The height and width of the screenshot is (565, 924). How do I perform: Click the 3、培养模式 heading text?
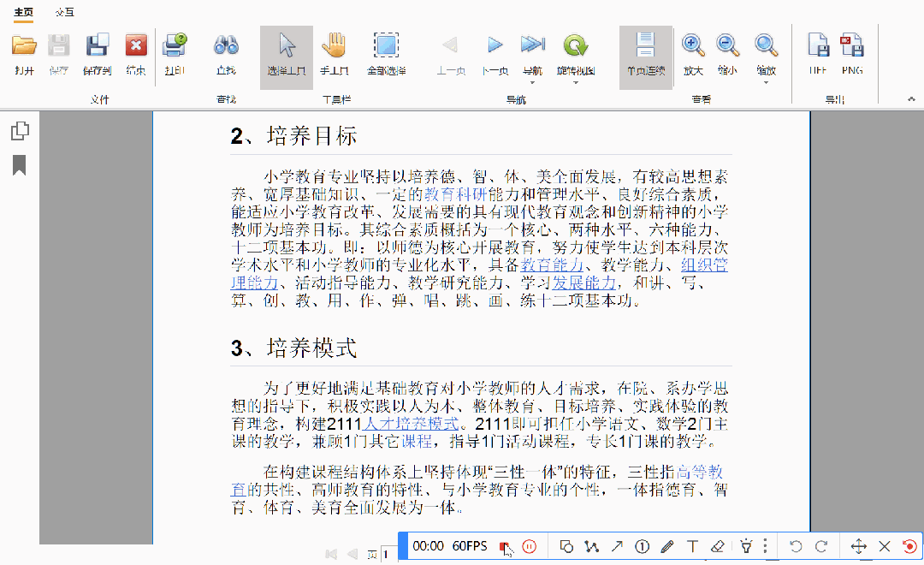tap(293, 348)
